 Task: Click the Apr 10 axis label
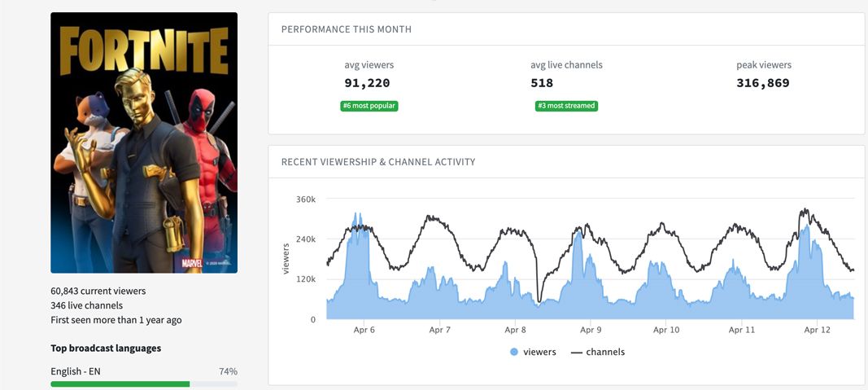[x=666, y=331]
